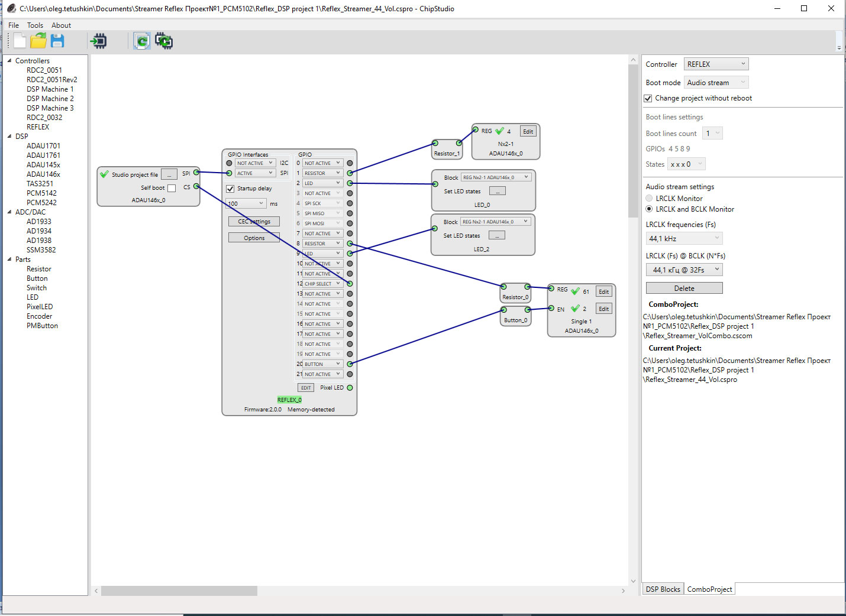
Task: Click the EDIT button next to Pixel LED
Action: pos(306,388)
